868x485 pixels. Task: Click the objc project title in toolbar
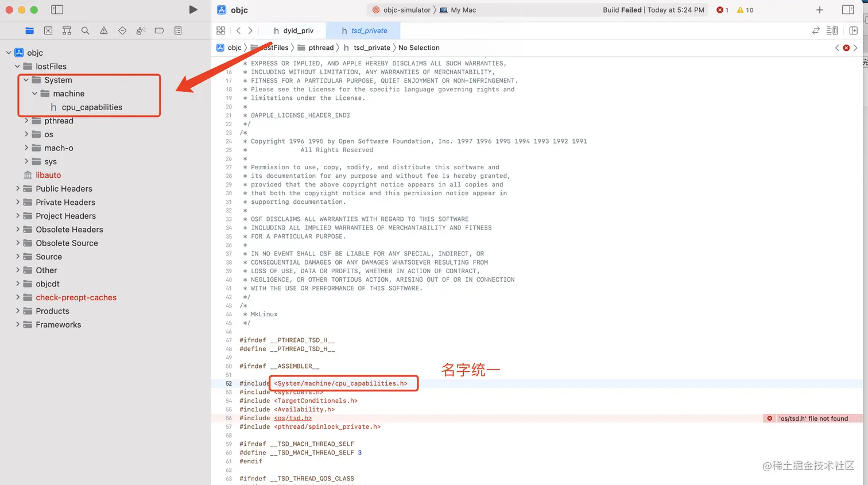point(232,10)
